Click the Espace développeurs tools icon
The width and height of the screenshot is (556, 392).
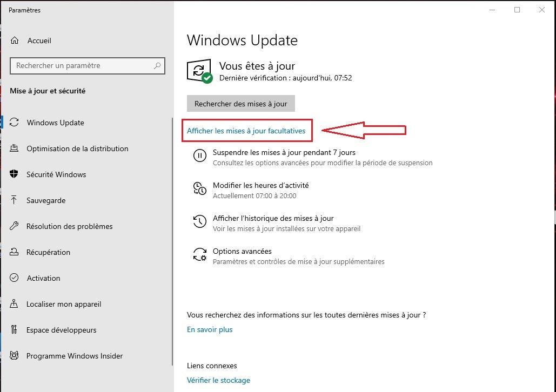tap(14, 329)
